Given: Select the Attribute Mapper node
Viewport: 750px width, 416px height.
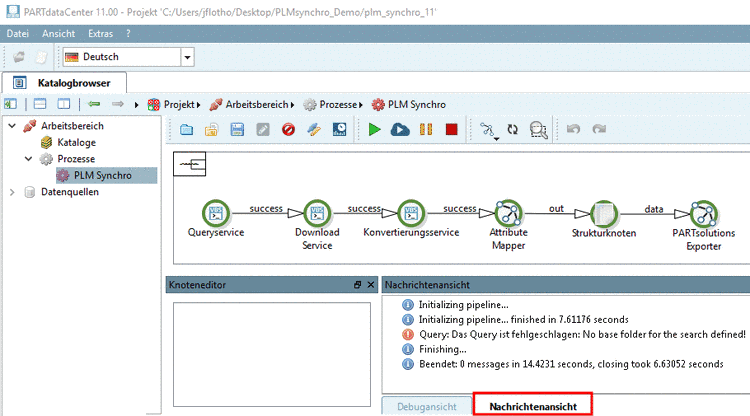Looking at the screenshot, I should (508, 213).
